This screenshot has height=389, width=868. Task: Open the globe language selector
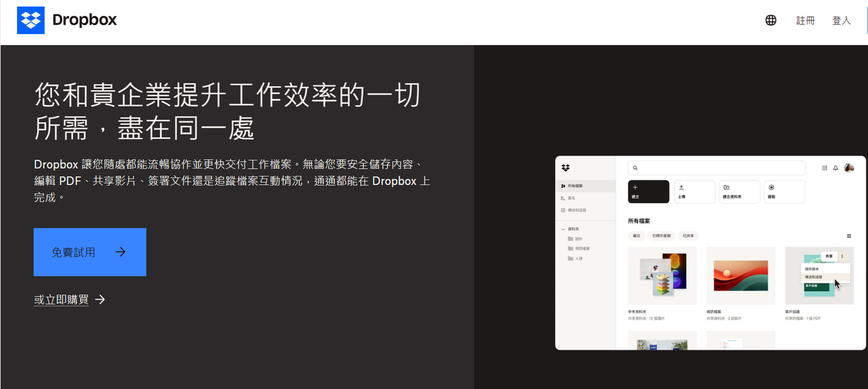(x=771, y=20)
